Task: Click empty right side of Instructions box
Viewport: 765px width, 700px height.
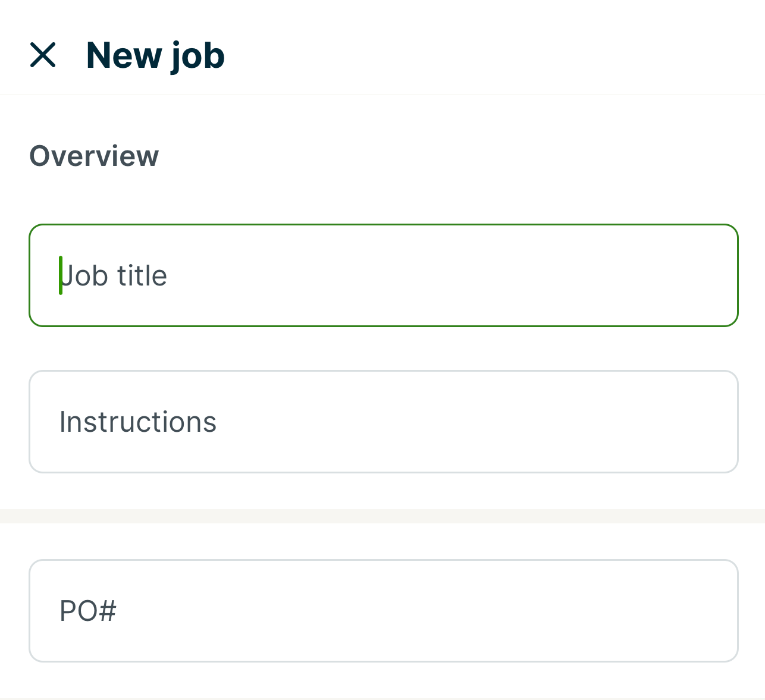Action: (595, 422)
